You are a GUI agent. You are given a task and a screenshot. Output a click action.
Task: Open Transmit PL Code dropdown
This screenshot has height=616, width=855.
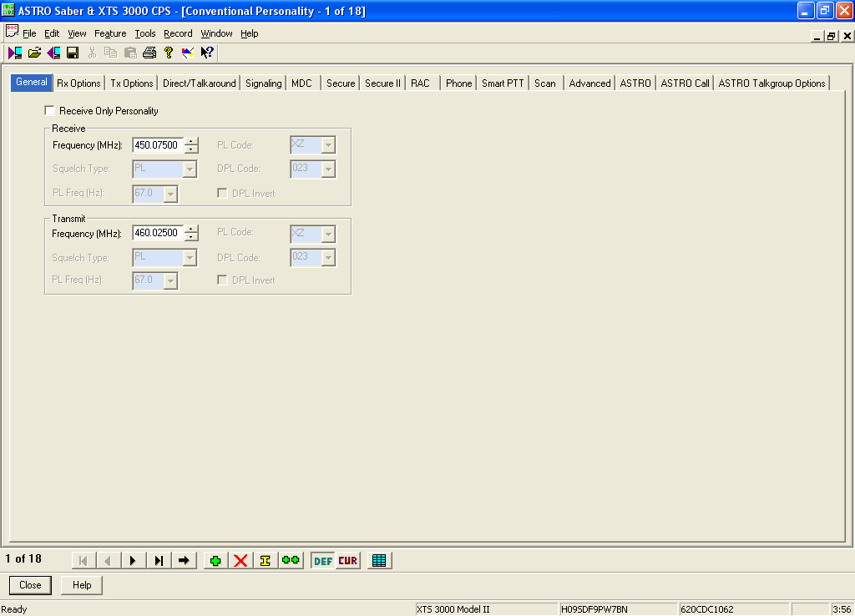pos(327,234)
